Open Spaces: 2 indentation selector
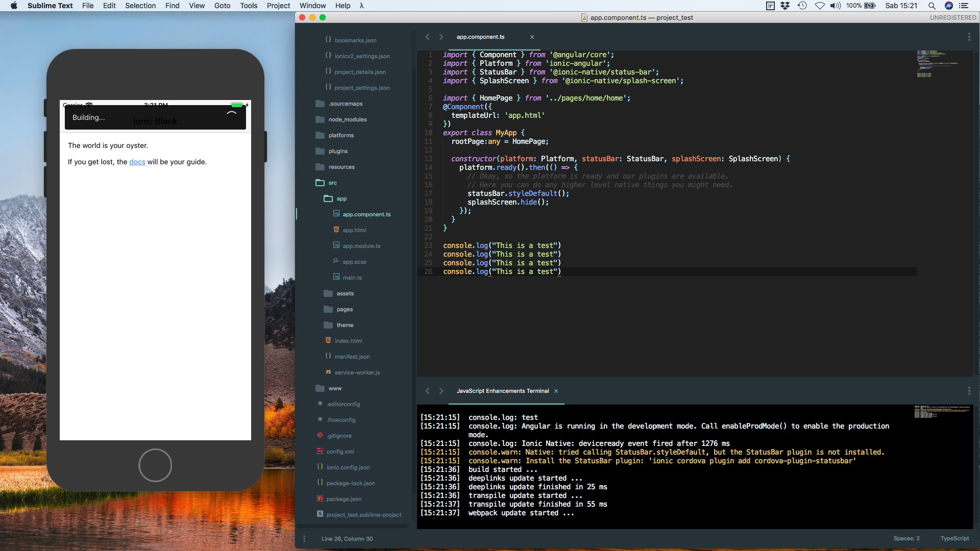This screenshot has width=980, height=551. pyautogui.click(x=906, y=539)
